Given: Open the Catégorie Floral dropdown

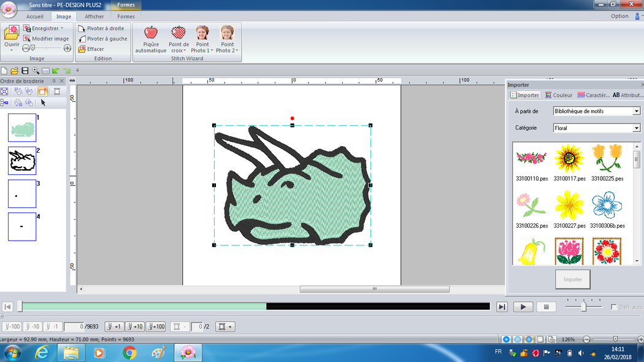Looking at the screenshot, I should coord(636,128).
